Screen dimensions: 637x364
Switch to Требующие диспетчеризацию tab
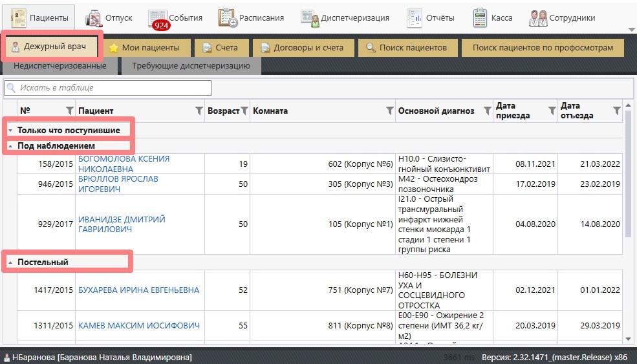coord(191,65)
